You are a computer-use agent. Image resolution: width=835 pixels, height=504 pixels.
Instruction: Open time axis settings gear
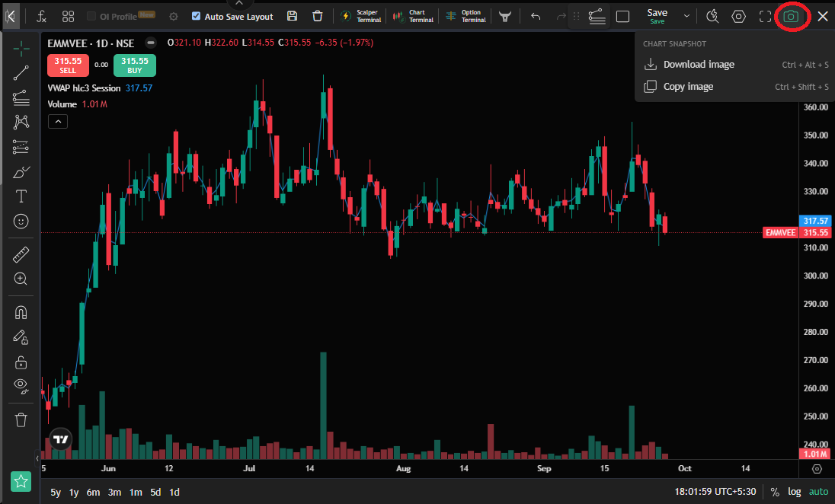[817, 469]
